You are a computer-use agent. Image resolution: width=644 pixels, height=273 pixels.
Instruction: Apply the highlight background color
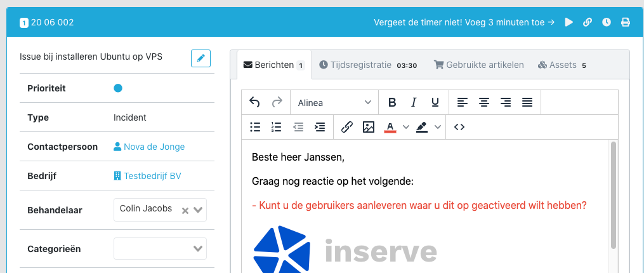[x=421, y=127]
